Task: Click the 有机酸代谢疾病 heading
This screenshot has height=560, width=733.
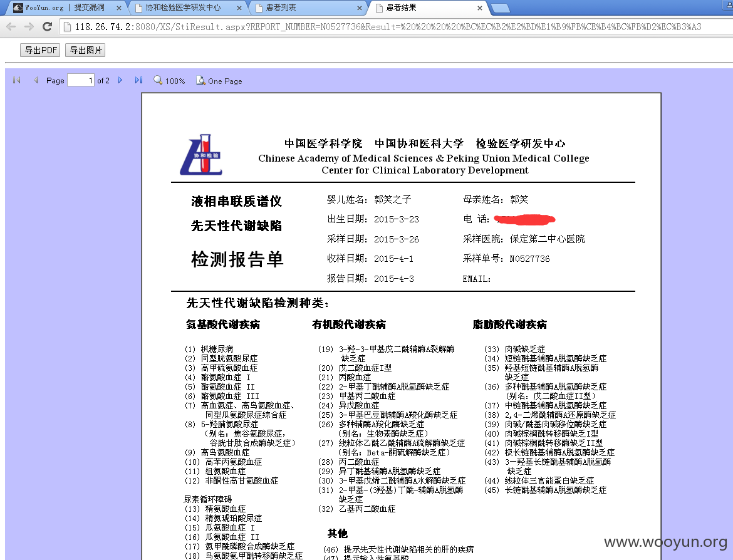Action: click(x=349, y=324)
